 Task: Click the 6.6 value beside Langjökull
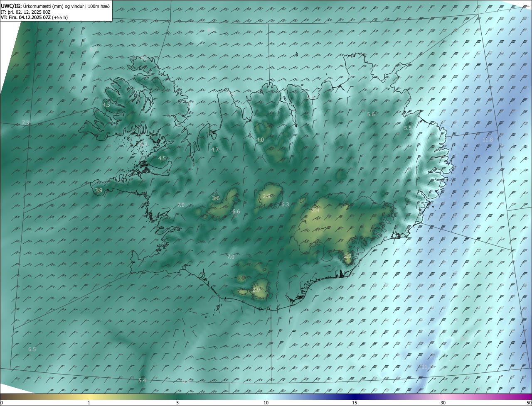point(236,212)
